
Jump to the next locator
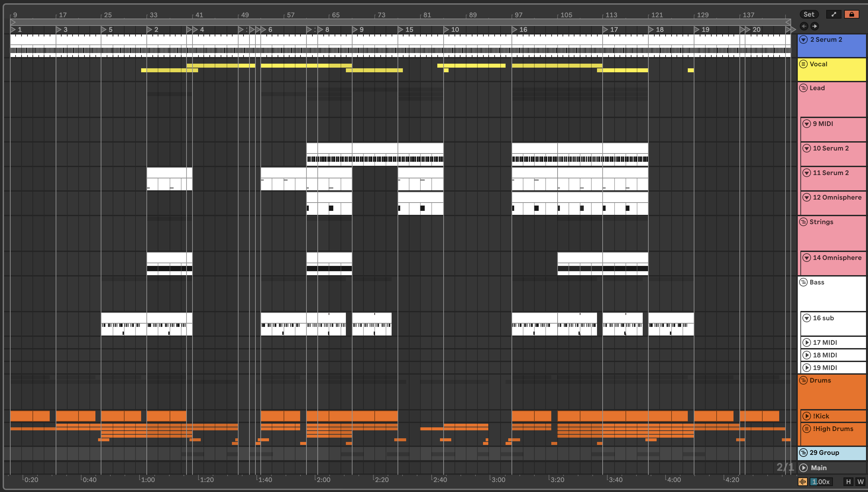(815, 26)
